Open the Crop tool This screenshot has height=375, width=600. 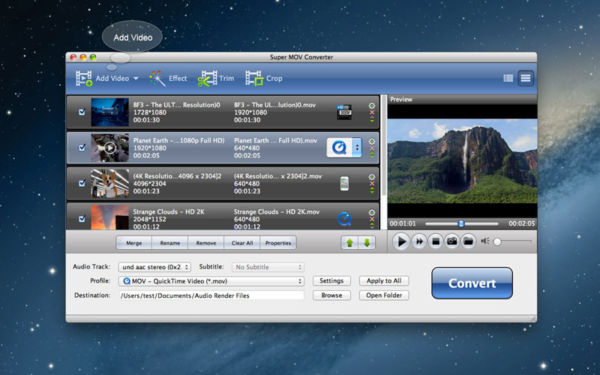point(264,78)
